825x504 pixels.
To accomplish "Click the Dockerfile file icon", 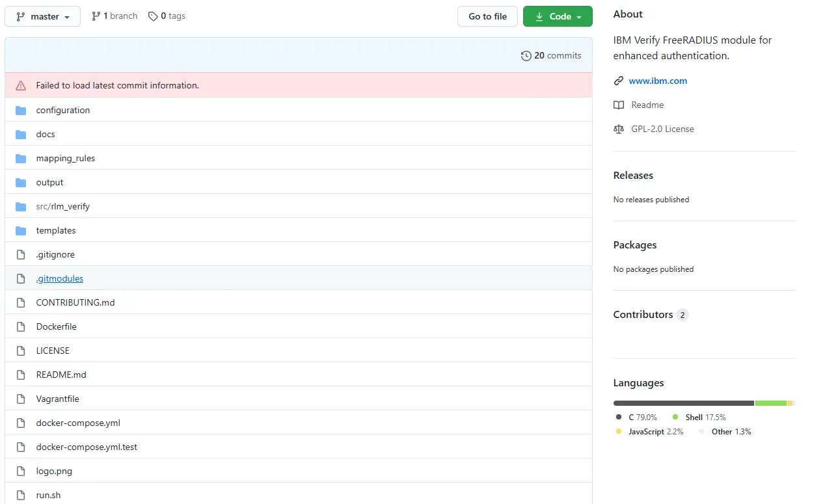I will pos(21,326).
